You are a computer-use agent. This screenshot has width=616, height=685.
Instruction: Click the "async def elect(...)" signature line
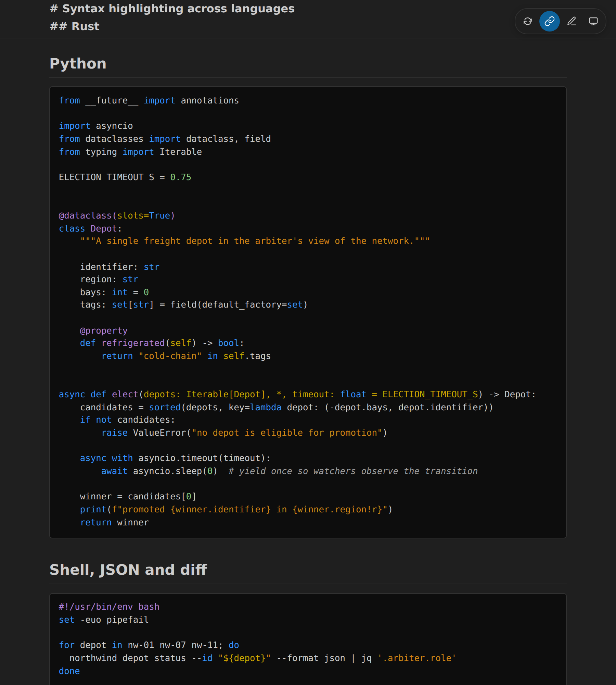point(297,395)
